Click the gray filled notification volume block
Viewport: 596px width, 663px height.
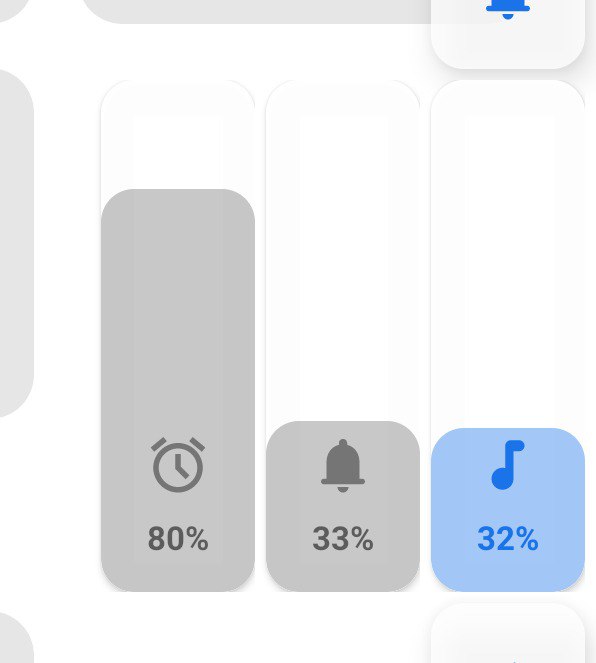pyautogui.click(x=343, y=506)
